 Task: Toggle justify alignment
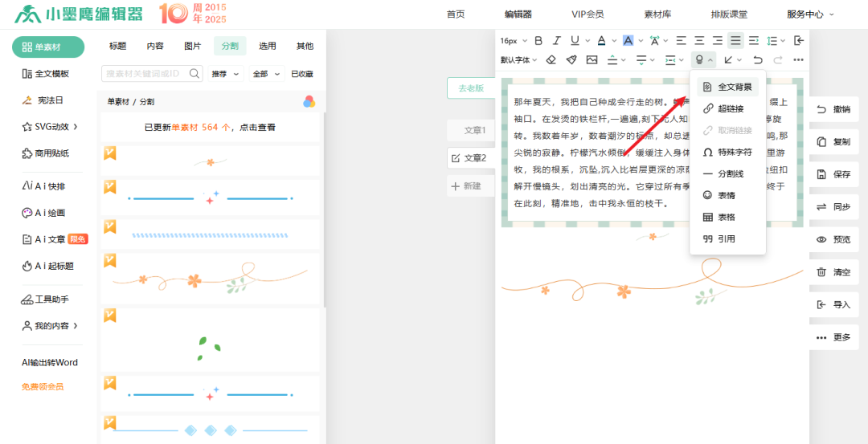tap(735, 40)
